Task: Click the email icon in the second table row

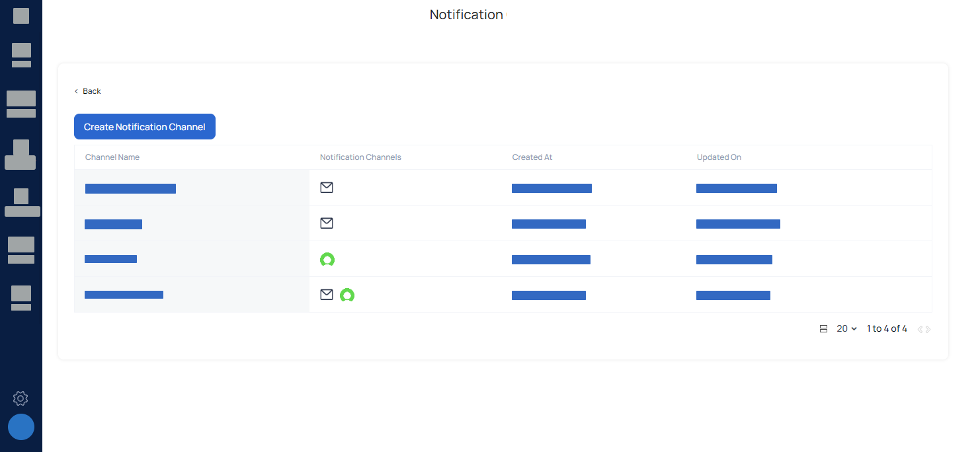Action: coord(327,223)
